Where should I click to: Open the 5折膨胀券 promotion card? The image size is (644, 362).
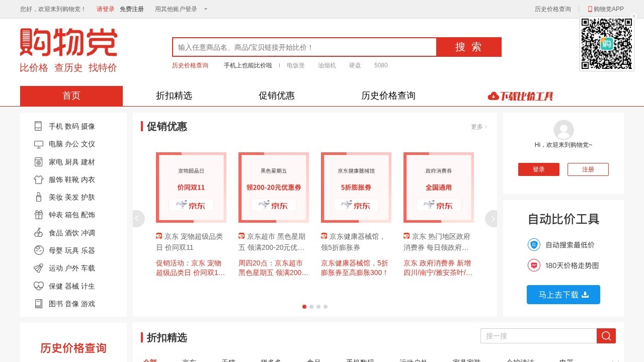click(x=356, y=188)
